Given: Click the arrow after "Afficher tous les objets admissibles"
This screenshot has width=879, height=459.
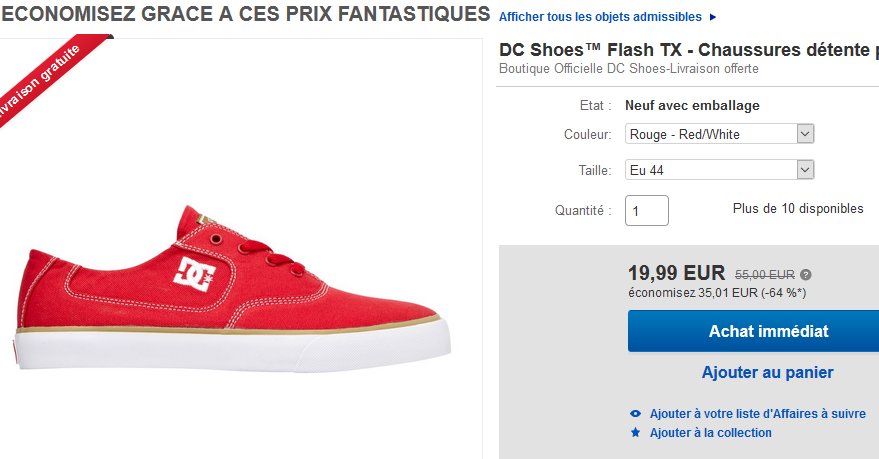Looking at the screenshot, I should tap(712, 17).
